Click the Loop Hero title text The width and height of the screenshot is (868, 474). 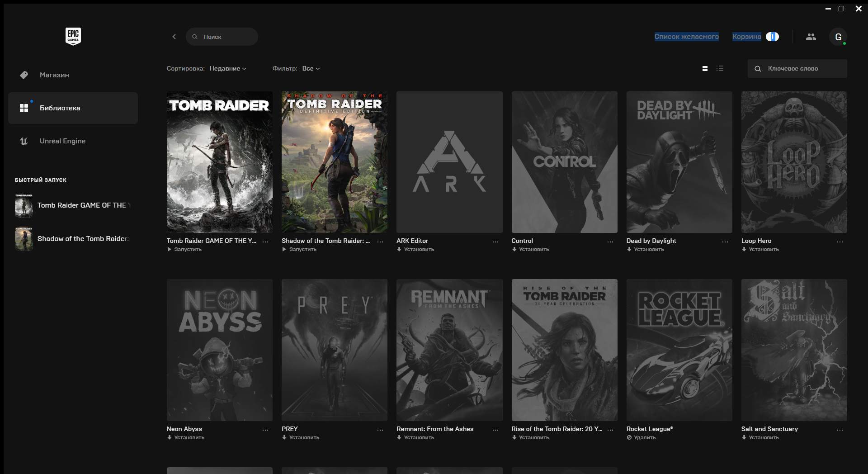point(756,241)
